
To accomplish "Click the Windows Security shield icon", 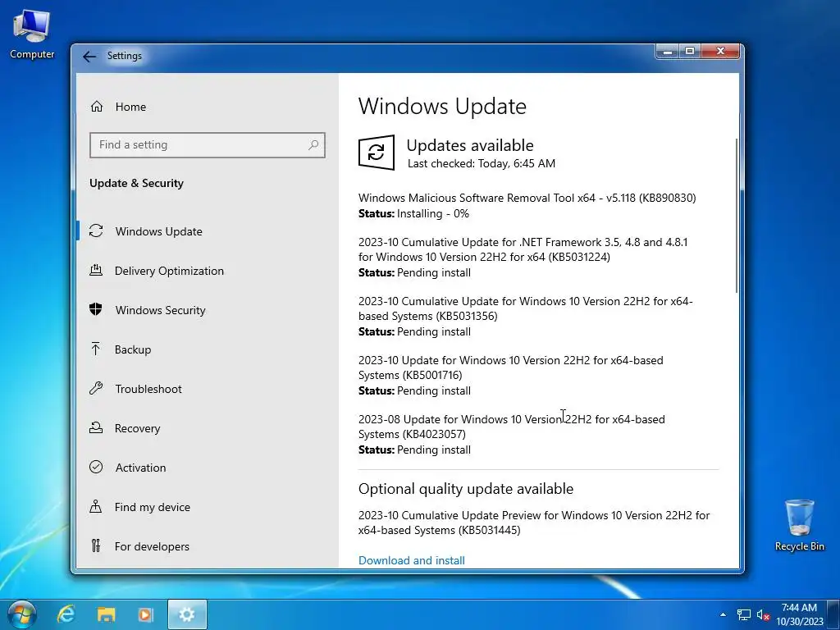I will (96, 309).
